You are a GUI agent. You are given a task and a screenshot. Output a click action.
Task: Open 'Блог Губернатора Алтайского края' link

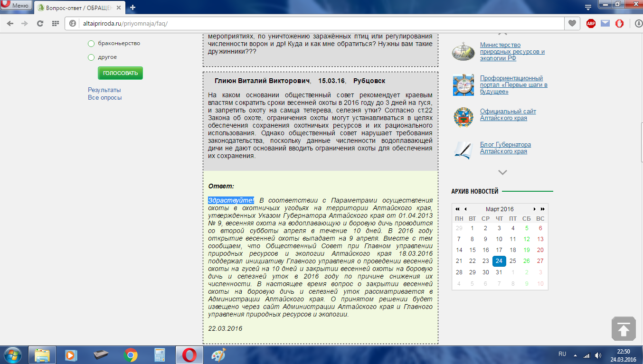tap(505, 148)
